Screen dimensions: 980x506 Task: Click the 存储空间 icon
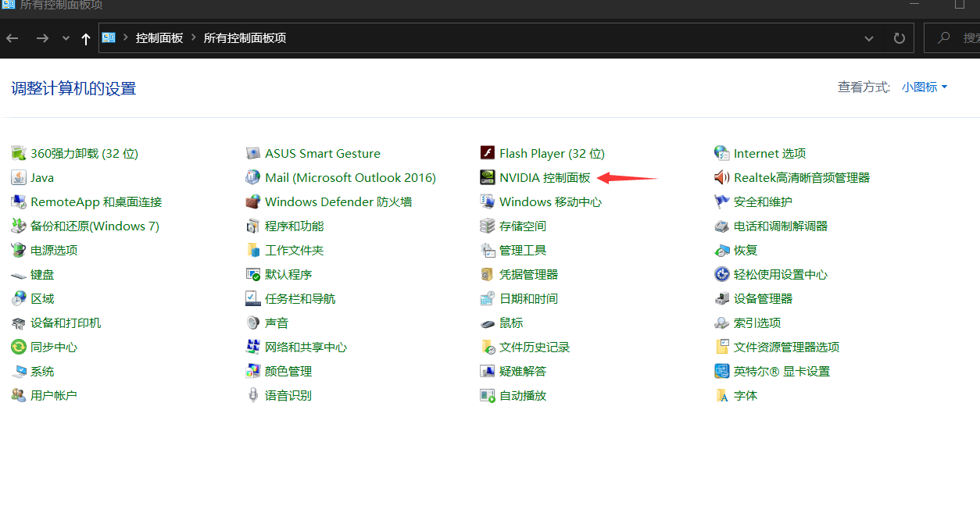click(x=488, y=226)
